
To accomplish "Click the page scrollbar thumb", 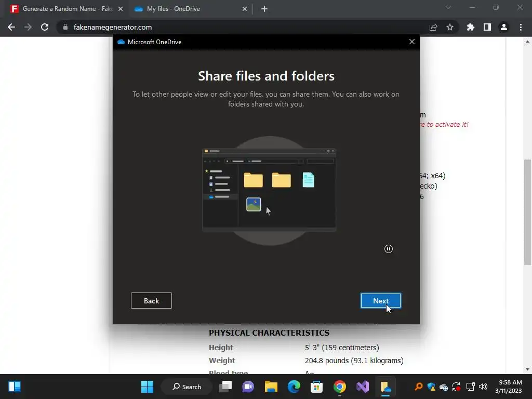I will [x=527, y=212].
